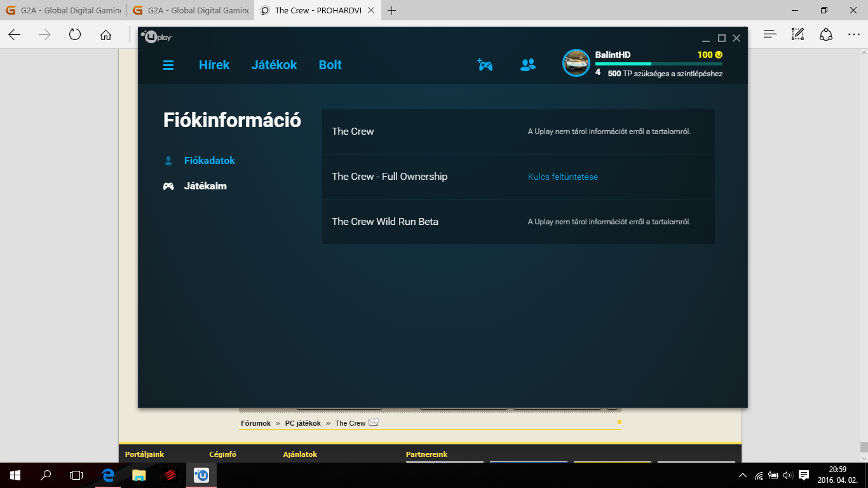Open taskbar search
Viewport: 868px width, 488px height.
(x=46, y=475)
